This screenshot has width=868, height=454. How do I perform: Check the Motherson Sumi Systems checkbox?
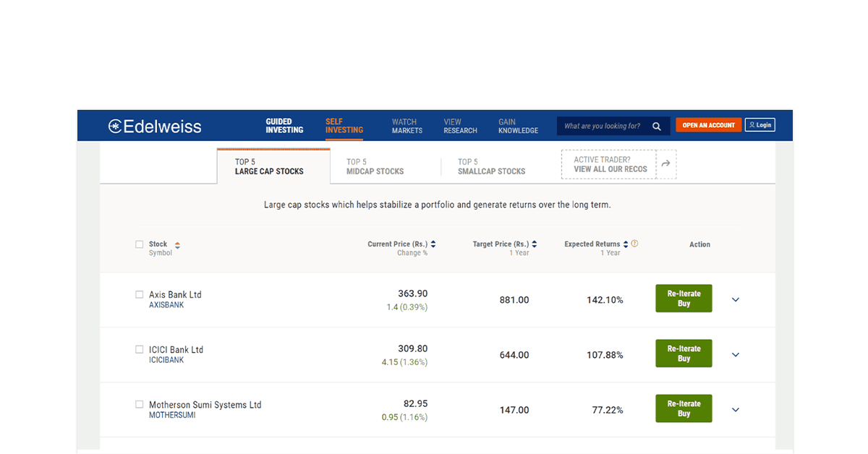(x=140, y=404)
